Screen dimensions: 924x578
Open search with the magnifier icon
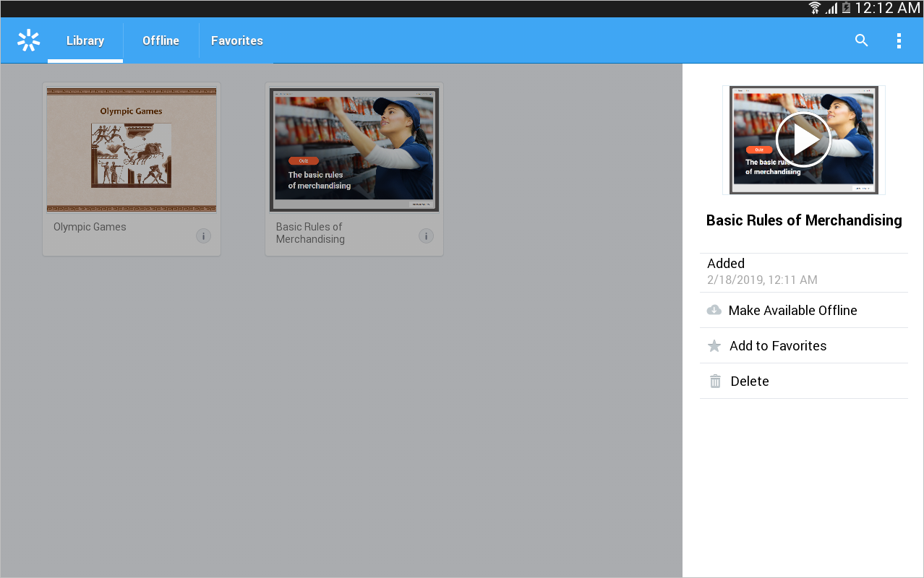(861, 40)
